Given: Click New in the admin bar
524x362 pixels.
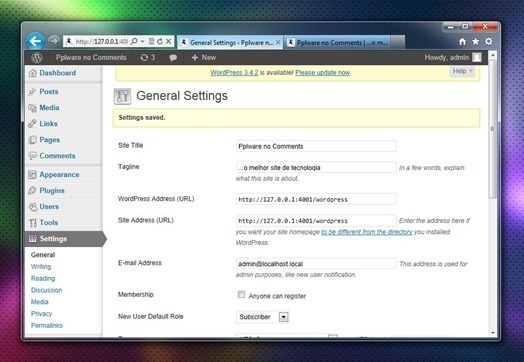Looking at the screenshot, I should pyautogui.click(x=204, y=57).
